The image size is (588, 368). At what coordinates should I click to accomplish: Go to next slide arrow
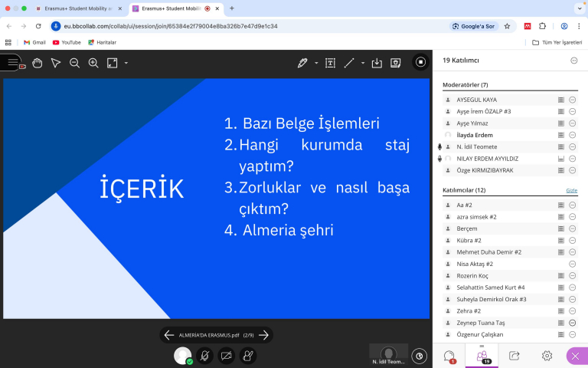(263, 335)
